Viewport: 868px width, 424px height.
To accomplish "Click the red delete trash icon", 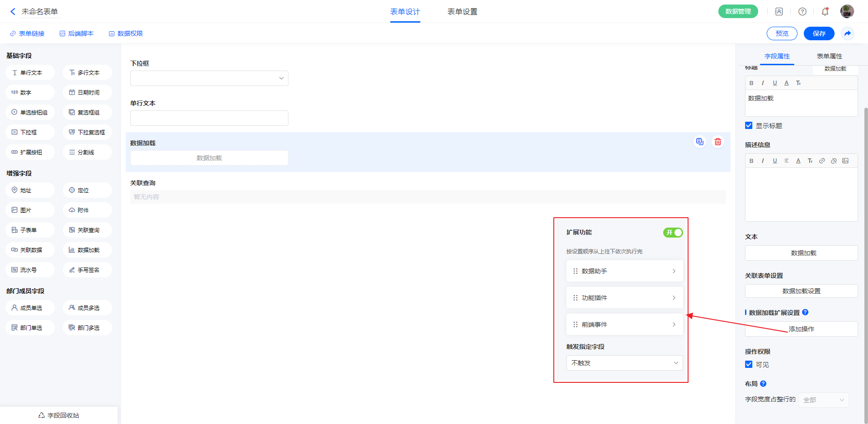I will pyautogui.click(x=717, y=142).
